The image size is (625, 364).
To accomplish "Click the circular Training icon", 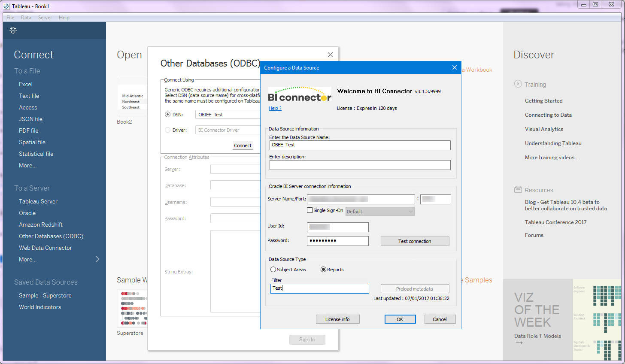I will coord(517,84).
